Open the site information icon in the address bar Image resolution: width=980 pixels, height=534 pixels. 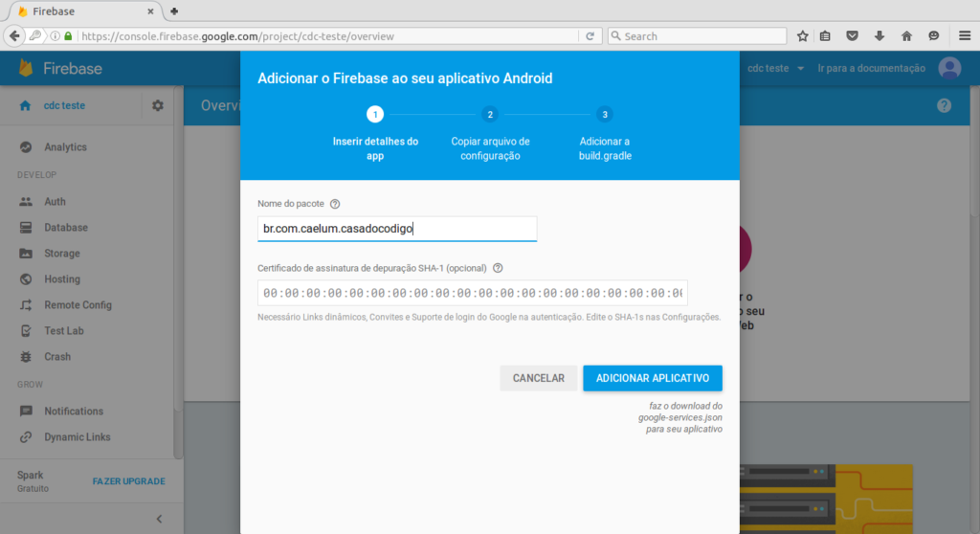(x=55, y=36)
